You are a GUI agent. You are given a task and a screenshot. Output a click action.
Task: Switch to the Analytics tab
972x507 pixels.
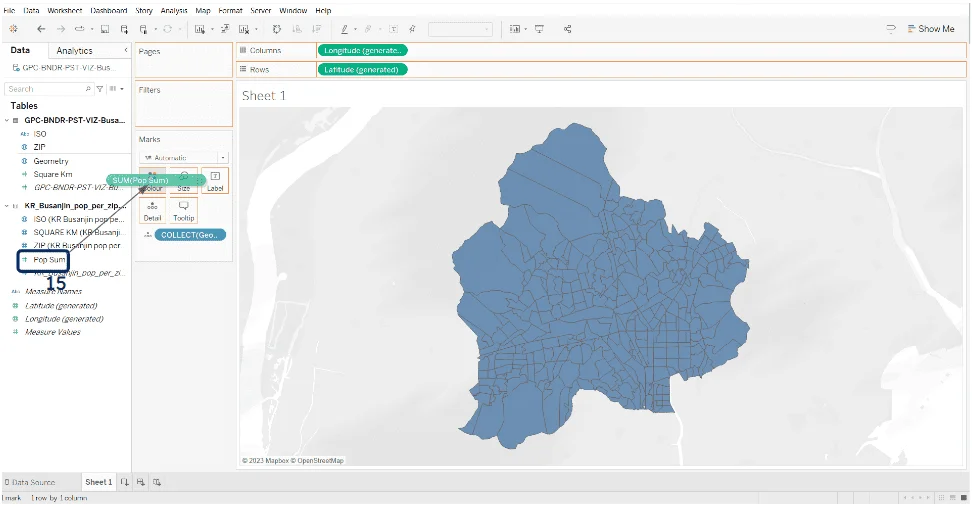click(x=74, y=50)
